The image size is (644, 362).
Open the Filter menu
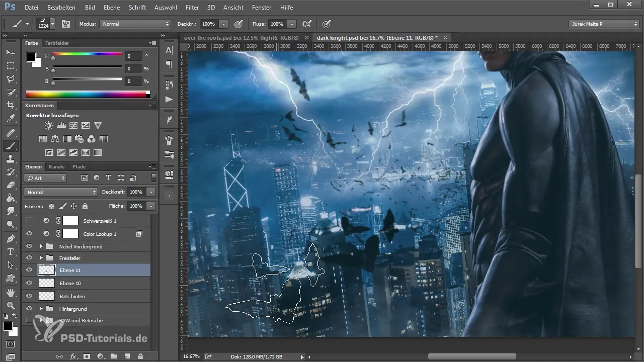point(192,8)
